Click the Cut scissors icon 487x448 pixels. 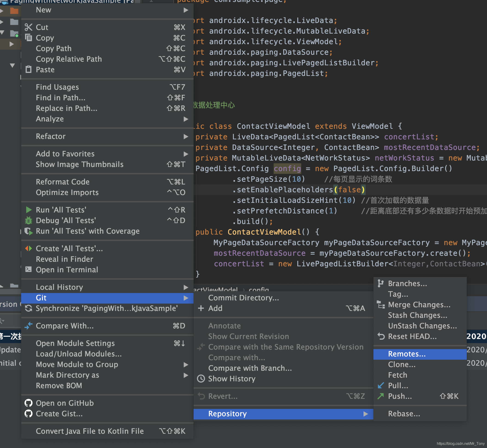tap(29, 27)
